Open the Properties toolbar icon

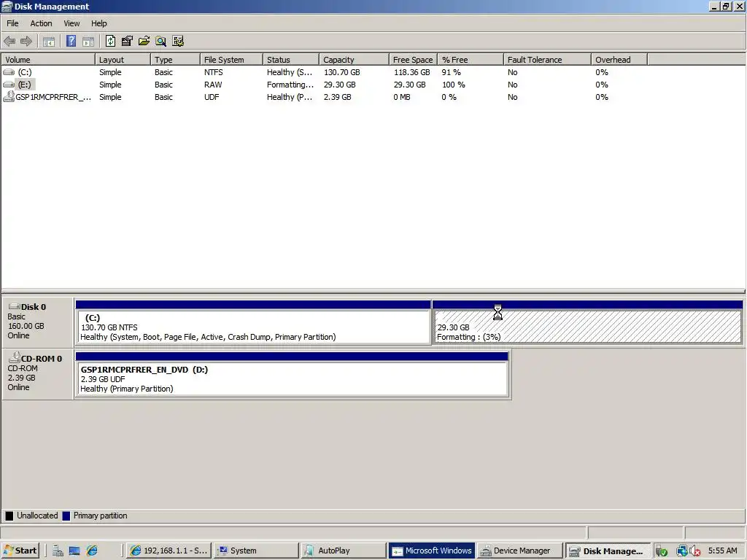pyautogui.click(x=127, y=42)
